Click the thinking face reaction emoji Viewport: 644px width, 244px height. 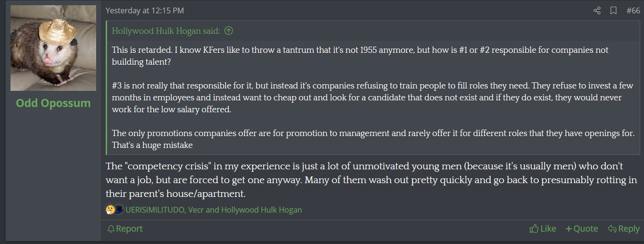110,210
